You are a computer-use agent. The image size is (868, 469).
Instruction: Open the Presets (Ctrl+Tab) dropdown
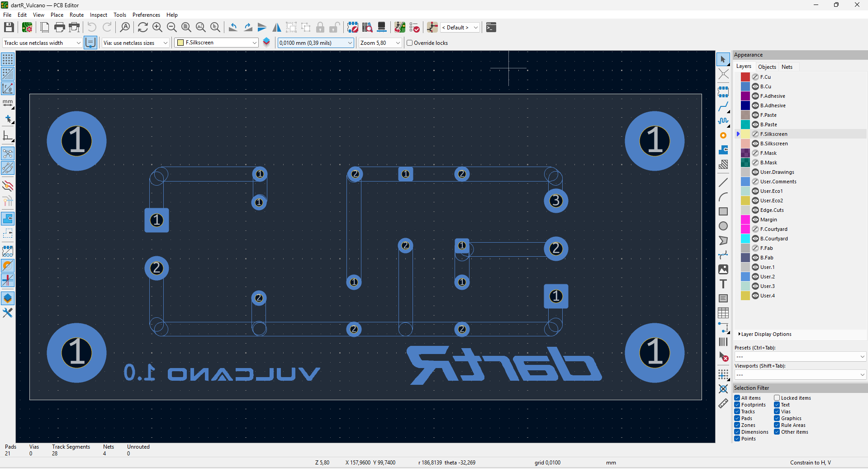coord(800,357)
